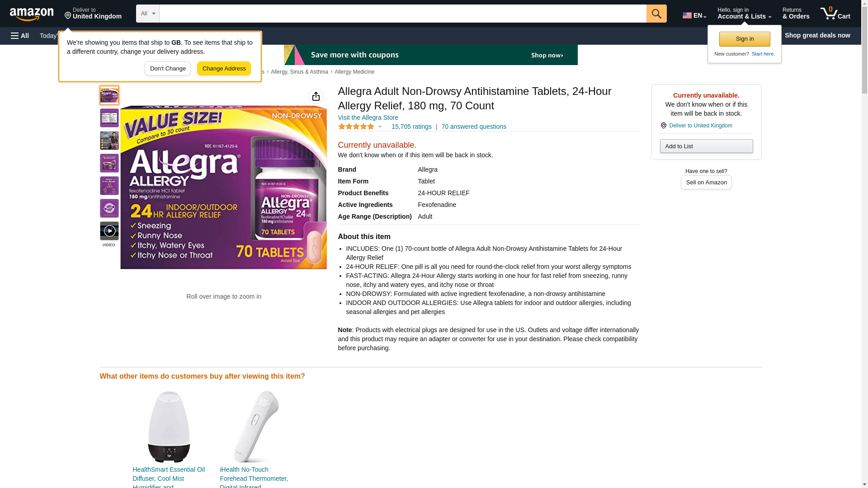The width and height of the screenshot is (868, 488).
Task: Open the All hamburger menu
Action: click(x=20, y=36)
